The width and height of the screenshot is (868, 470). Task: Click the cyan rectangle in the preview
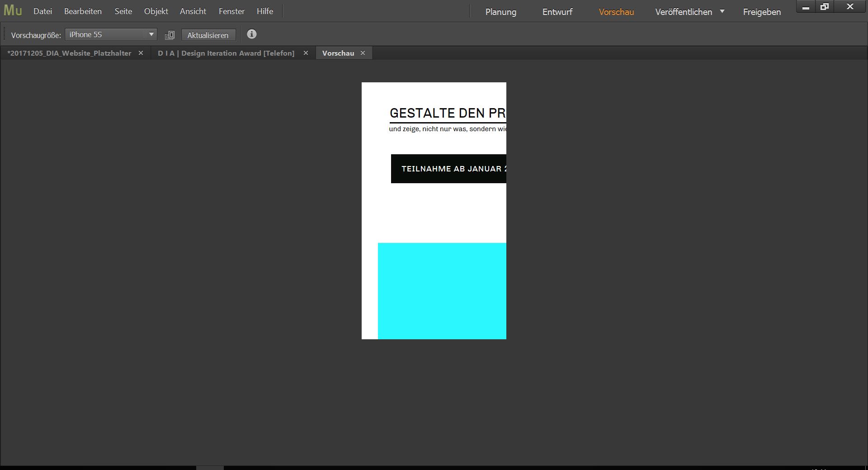[x=442, y=291]
